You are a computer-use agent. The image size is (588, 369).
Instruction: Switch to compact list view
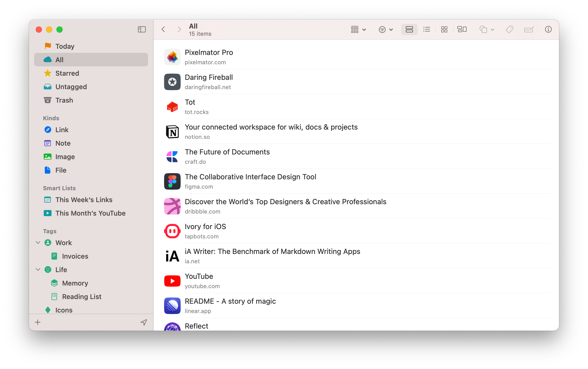427,29
